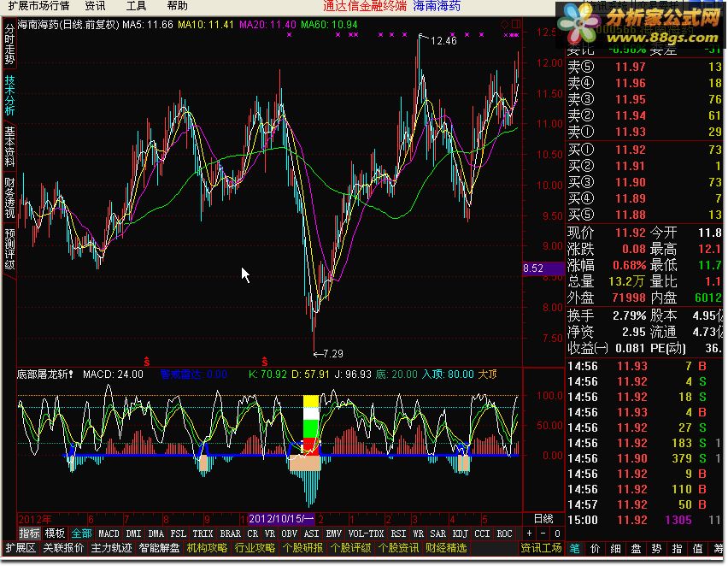Open the 扩展区 tab
728x566 pixels.
pyautogui.click(x=20, y=548)
